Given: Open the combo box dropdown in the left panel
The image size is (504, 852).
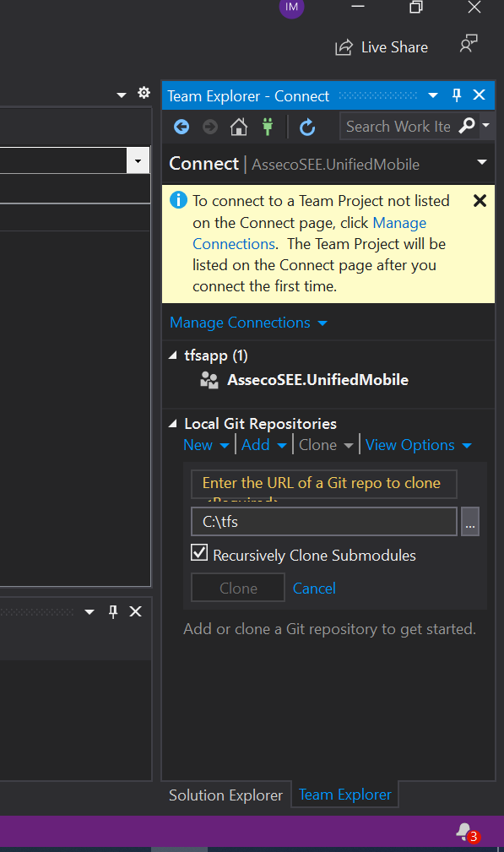Looking at the screenshot, I should point(138,160).
